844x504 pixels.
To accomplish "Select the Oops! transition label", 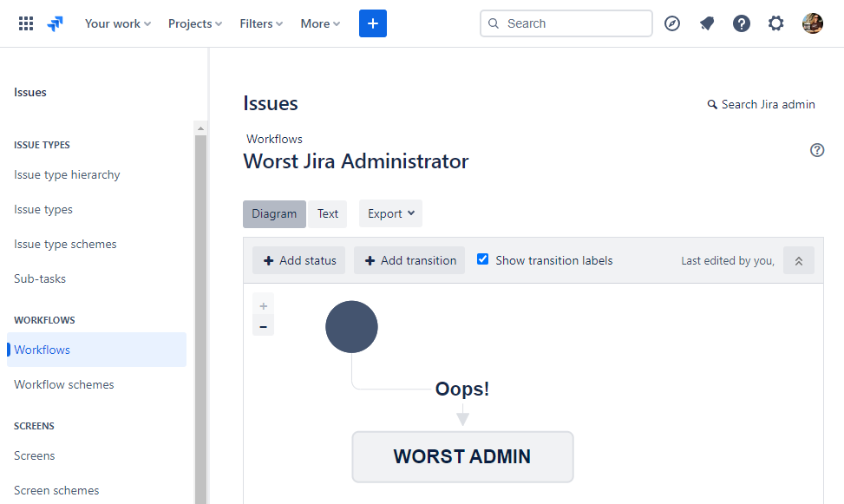I will click(x=462, y=389).
